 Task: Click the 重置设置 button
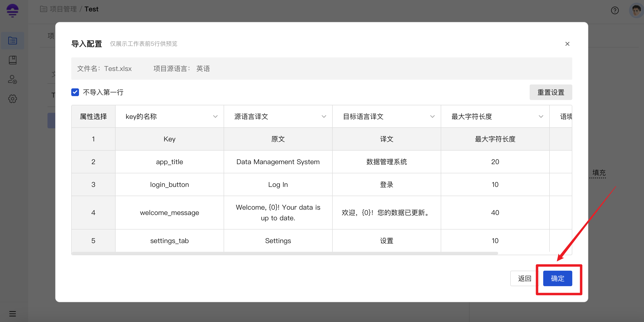[551, 92]
